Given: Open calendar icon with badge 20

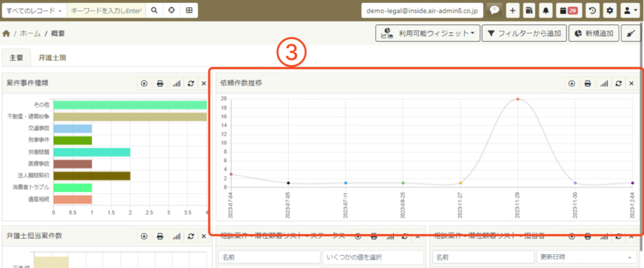Looking at the screenshot, I should tap(568, 11).
